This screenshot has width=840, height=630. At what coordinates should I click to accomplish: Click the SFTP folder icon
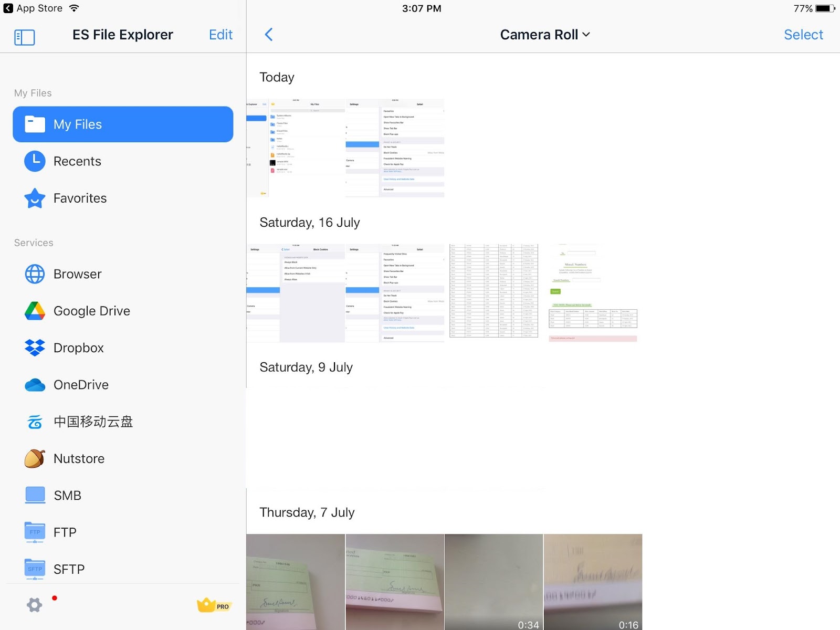click(x=35, y=569)
